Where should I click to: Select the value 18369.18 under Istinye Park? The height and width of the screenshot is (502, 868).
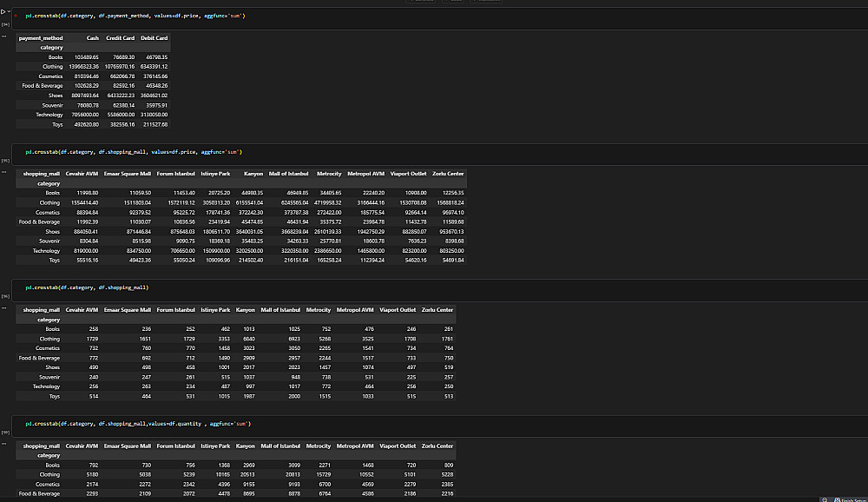(220, 241)
